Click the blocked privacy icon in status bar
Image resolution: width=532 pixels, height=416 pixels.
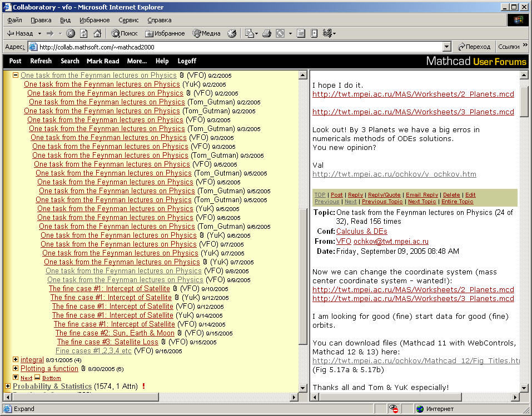tap(394, 409)
